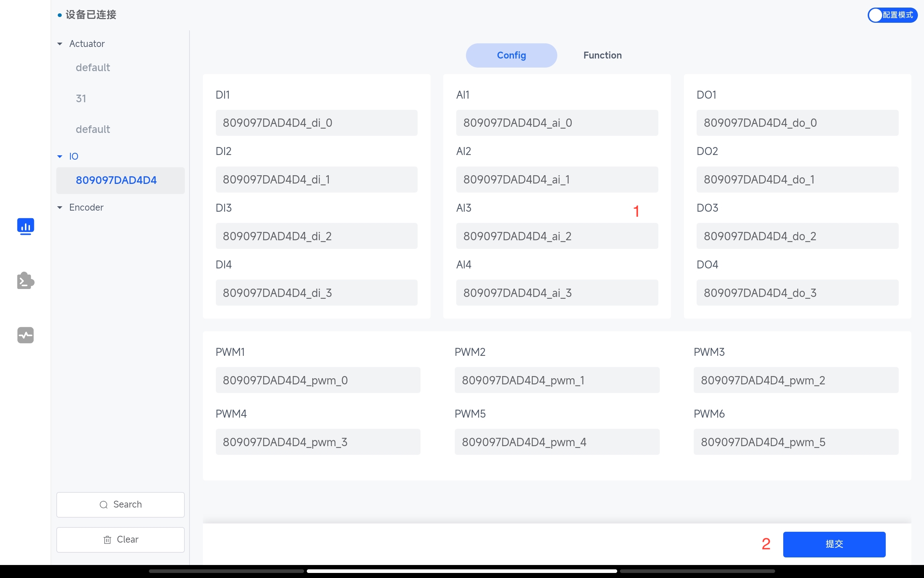
Task: Click the AI1 input field
Action: tap(557, 123)
